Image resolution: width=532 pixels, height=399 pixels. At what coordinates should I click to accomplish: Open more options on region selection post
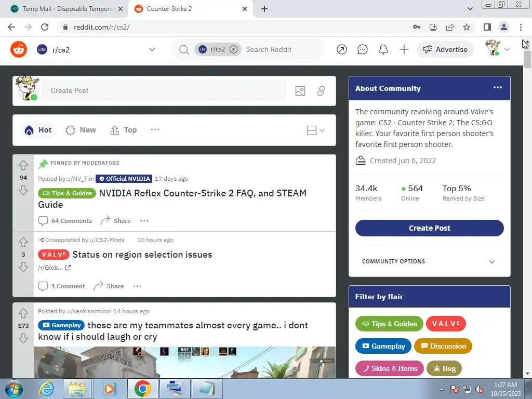coord(137,286)
